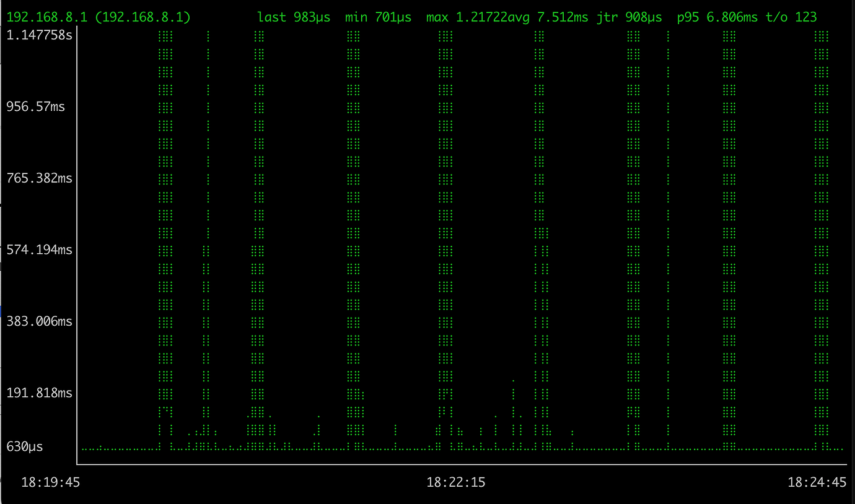The image size is (855, 504).
Task: Select the "last 983µs" latency stat
Action: point(294,17)
